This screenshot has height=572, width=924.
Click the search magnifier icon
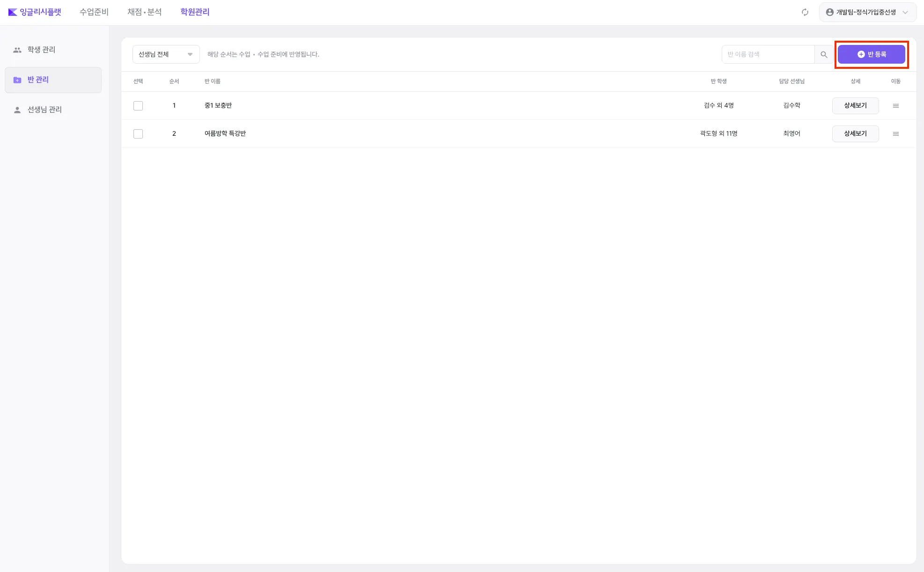click(824, 55)
